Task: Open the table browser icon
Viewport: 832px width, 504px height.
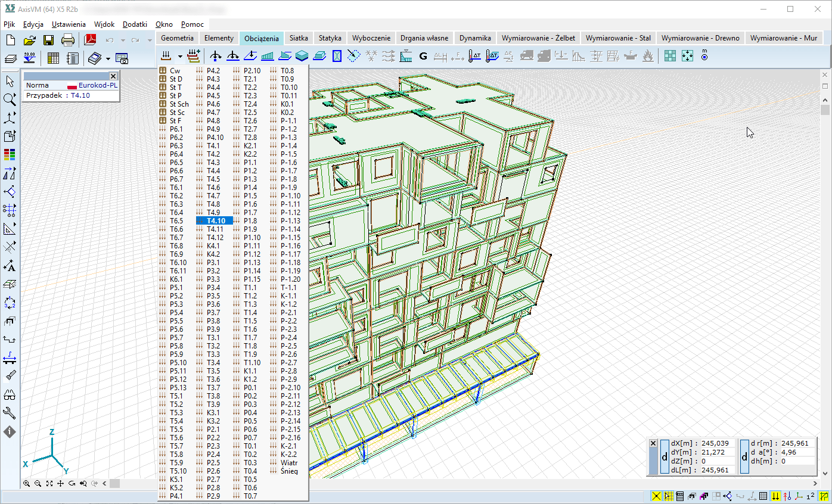Action: 53,58
